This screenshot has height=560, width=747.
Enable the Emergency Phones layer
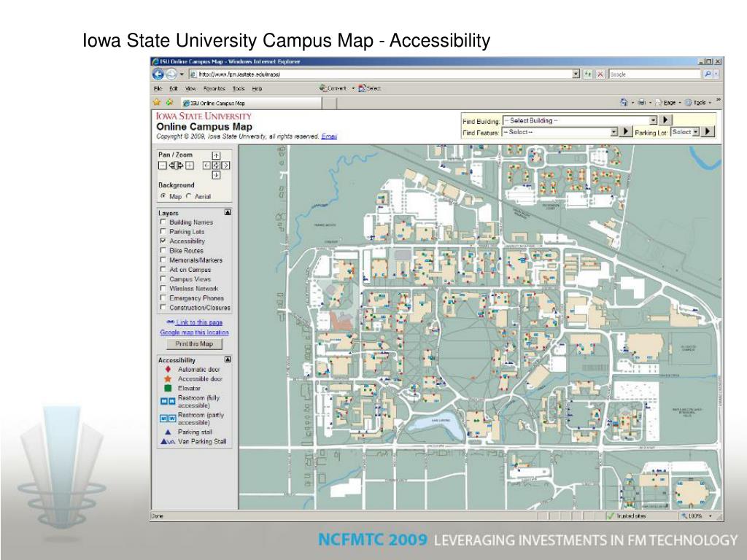tap(163, 298)
